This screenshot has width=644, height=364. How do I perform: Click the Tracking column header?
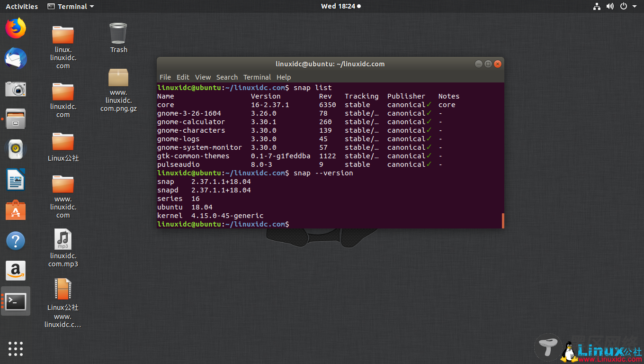362,96
